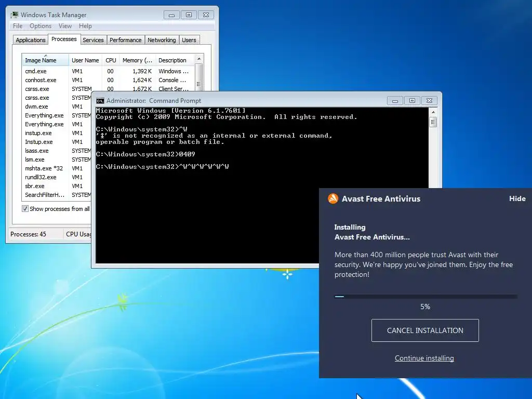Sort processes by Description column

pos(175,60)
